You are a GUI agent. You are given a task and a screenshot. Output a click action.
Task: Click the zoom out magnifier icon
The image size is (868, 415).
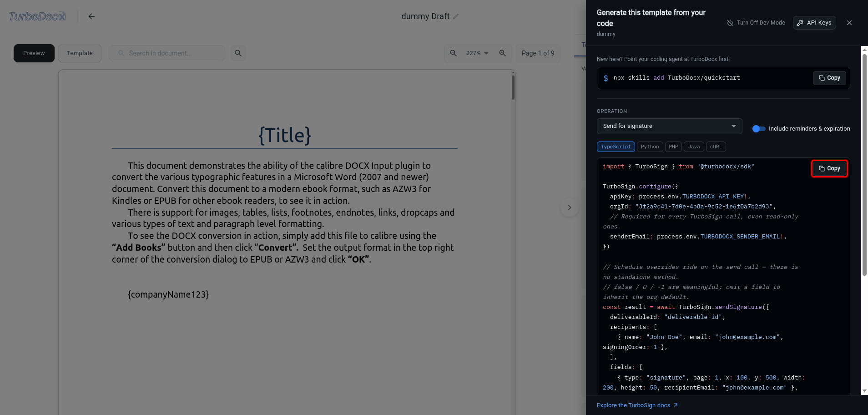[x=453, y=53]
